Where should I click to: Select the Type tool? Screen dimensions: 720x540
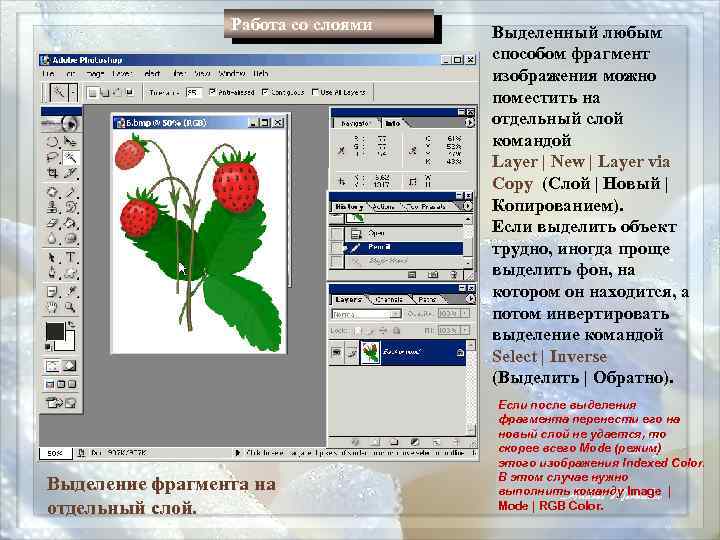[x=70, y=257]
